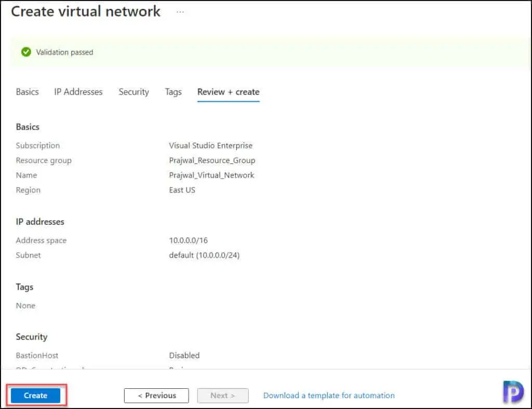Click the None value under Tags
This screenshot has height=409, width=532.
[25, 306]
